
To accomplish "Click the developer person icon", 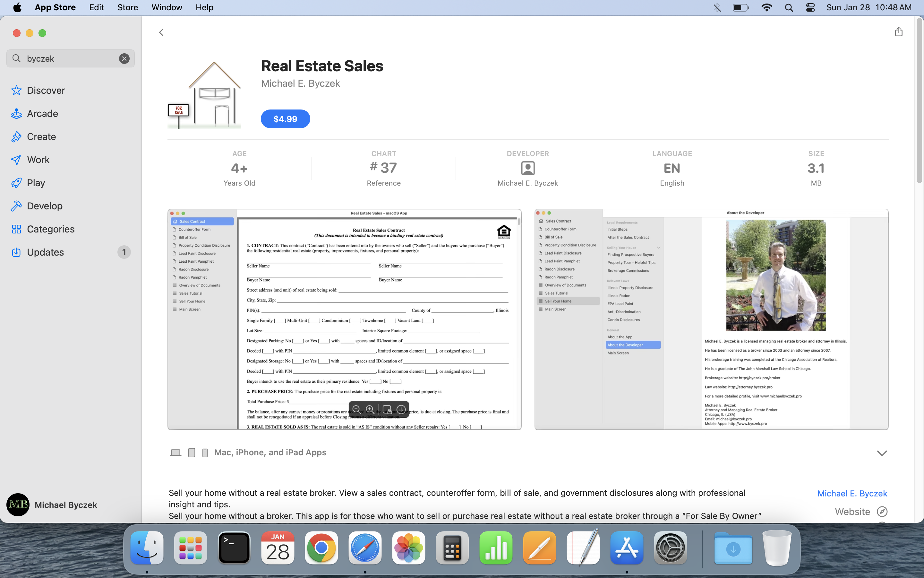I will pyautogui.click(x=528, y=168).
